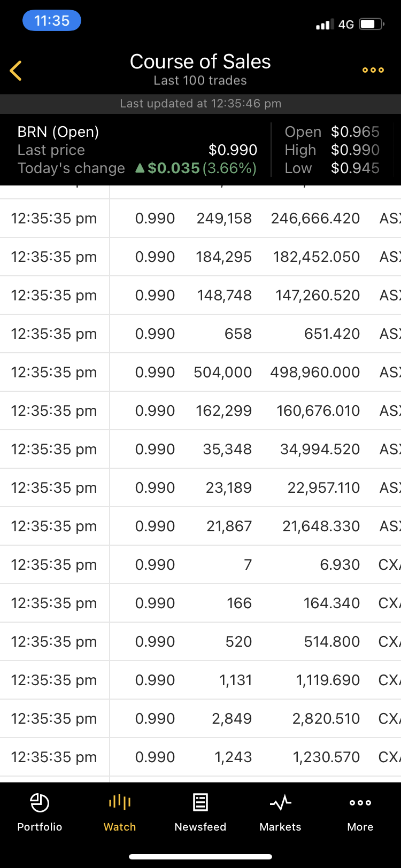Tap the Markets pulse icon
Image resolution: width=401 pixels, height=868 pixels.
tap(280, 802)
